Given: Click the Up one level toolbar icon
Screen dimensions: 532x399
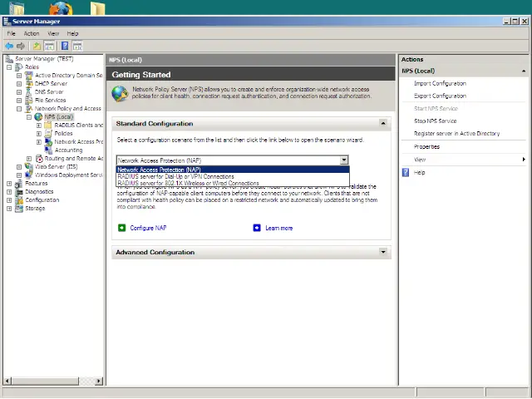Looking at the screenshot, I should [x=37, y=47].
